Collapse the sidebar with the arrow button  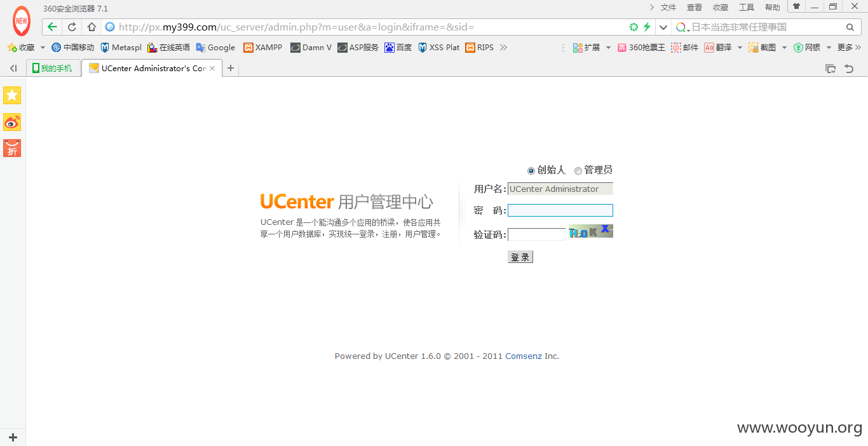[13, 69]
